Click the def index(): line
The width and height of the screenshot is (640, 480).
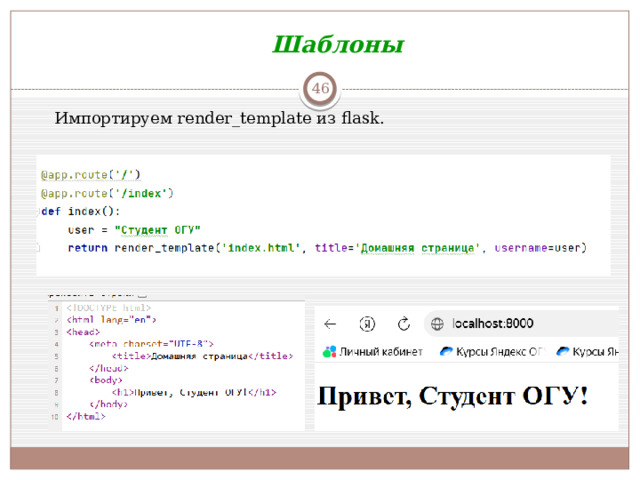click(x=80, y=211)
